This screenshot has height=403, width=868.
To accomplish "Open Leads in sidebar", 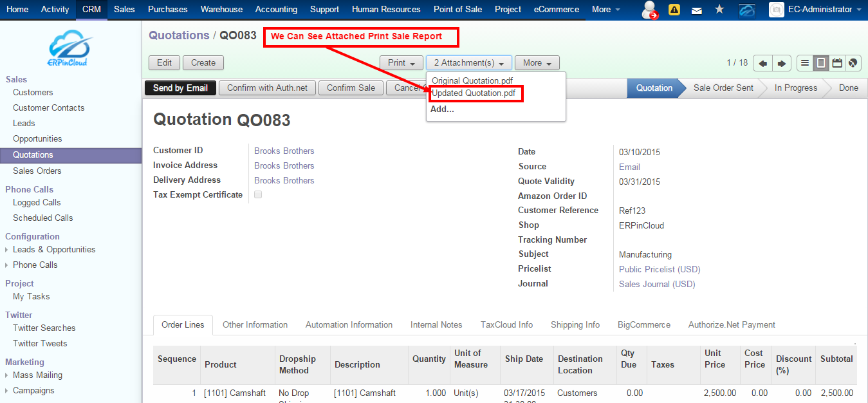I will pyautogui.click(x=24, y=124).
